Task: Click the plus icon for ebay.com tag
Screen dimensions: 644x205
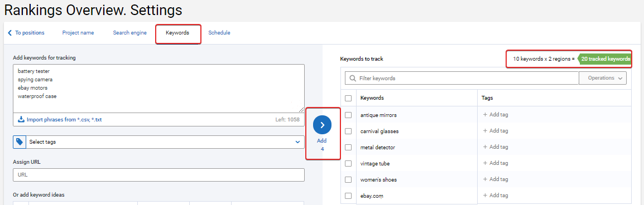Action: [485, 196]
